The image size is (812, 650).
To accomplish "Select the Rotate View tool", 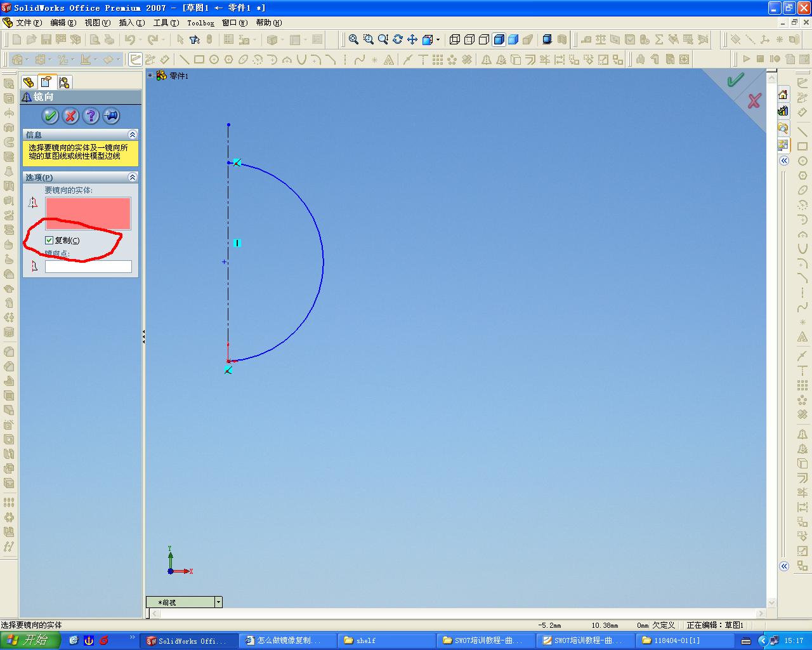I will pyautogui.click(x=398, y=39).
